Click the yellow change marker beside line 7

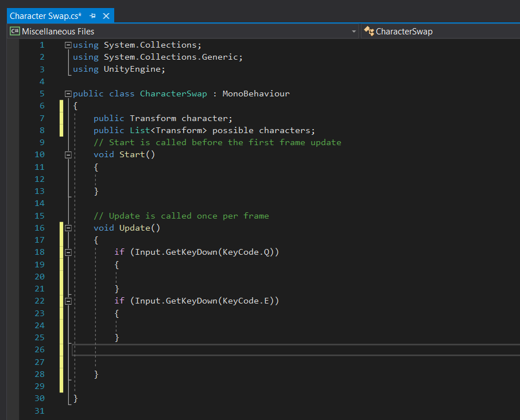[x=61, y=118]
